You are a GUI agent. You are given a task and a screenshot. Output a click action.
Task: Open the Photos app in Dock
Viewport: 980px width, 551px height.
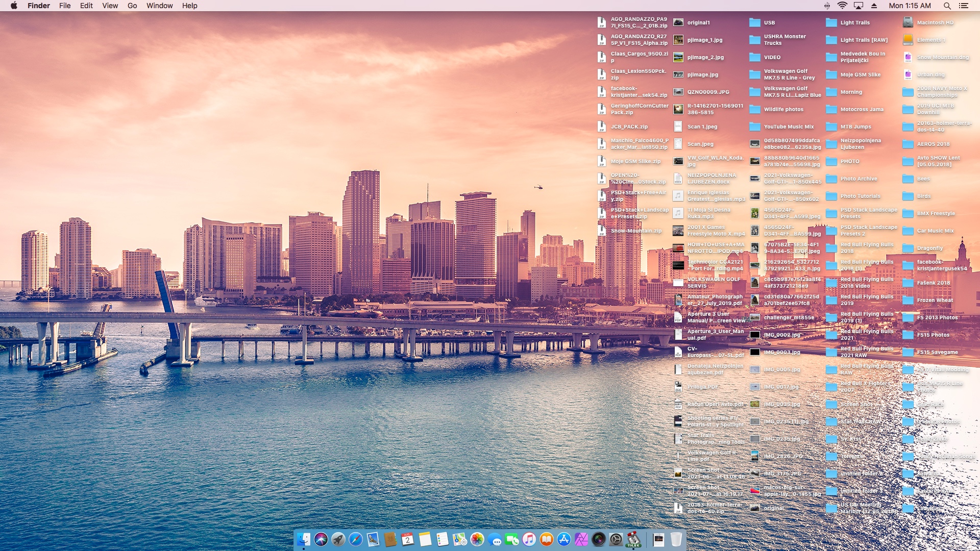click(477, 539)
